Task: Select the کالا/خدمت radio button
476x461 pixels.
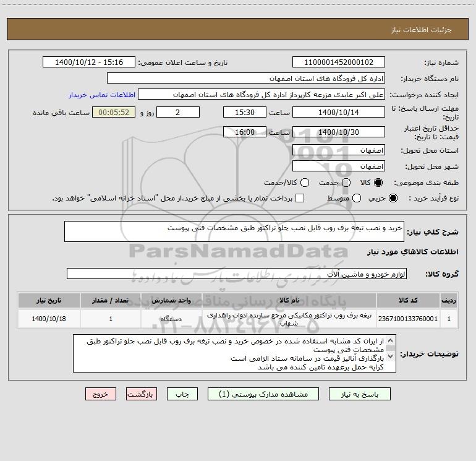Action: (x=305, y=183)
